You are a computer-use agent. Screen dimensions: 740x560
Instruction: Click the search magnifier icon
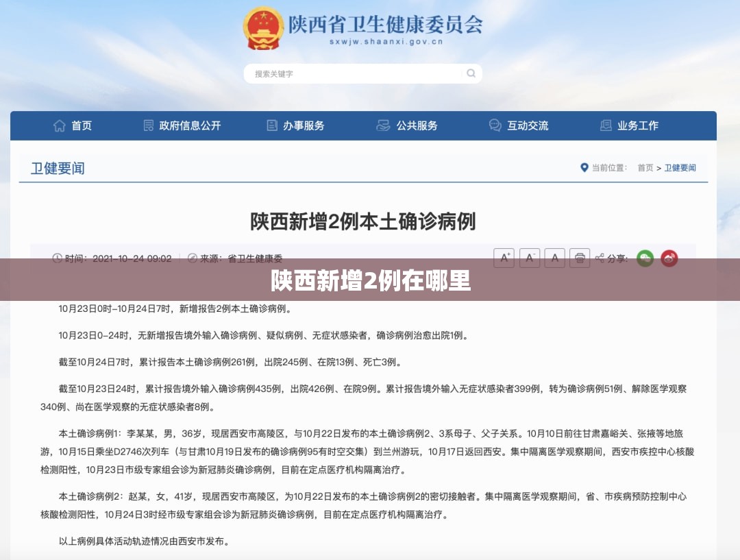[x=471, y=73]
